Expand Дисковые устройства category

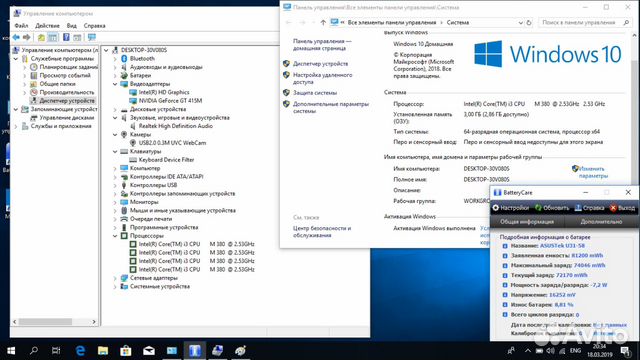(115, 109)
